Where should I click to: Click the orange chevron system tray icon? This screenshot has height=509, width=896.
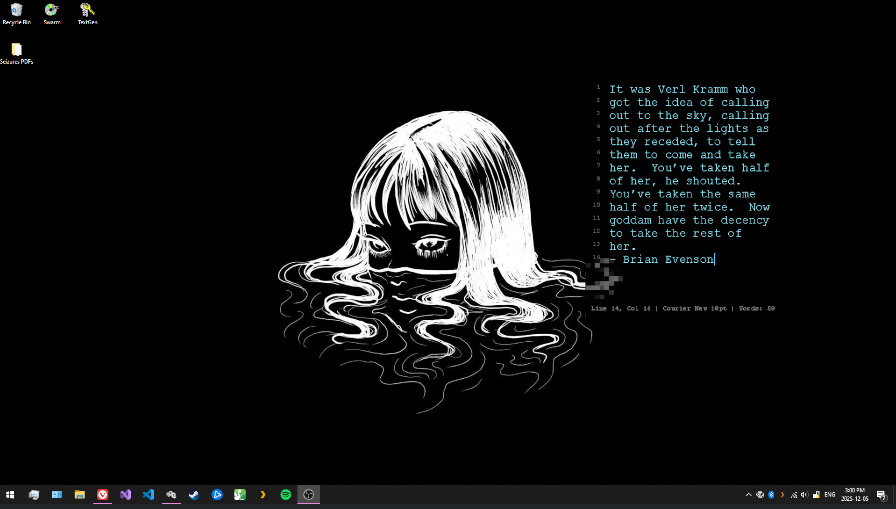click(x=782, y=495)
